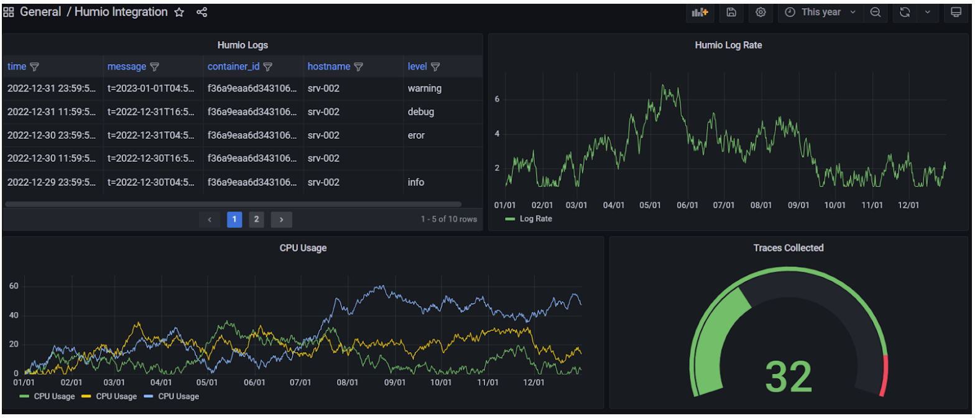Star the Humio Integration dashboard
Screen dimensions: 980x418
[179, 12]
